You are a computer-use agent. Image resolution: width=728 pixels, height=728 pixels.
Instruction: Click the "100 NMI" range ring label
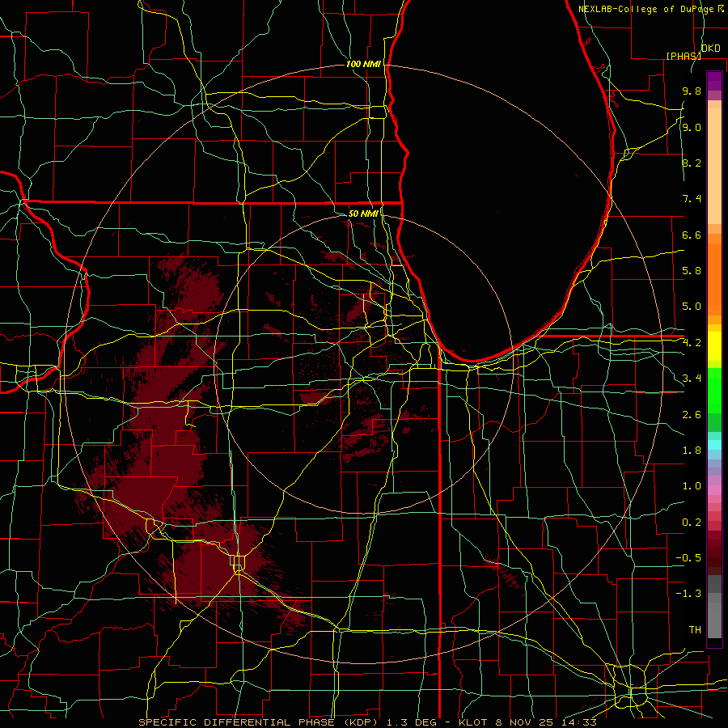coord(363,64)
